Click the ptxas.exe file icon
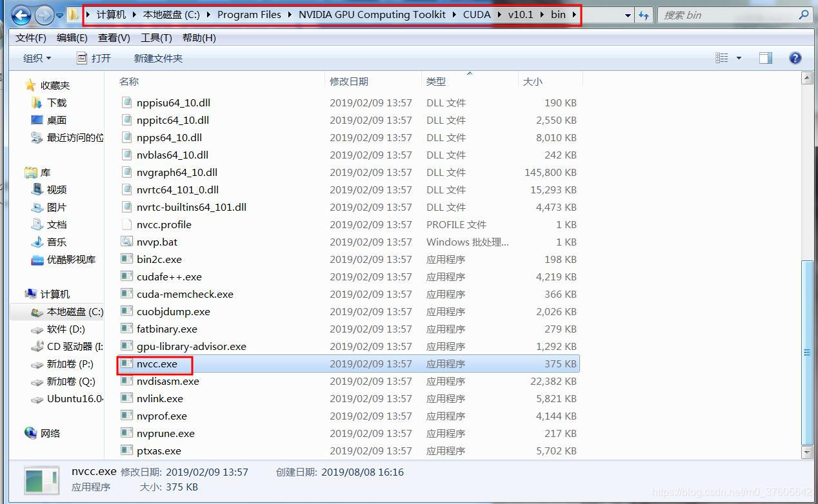The width and height of the screenshot is (818, 504). coord(126,451)
